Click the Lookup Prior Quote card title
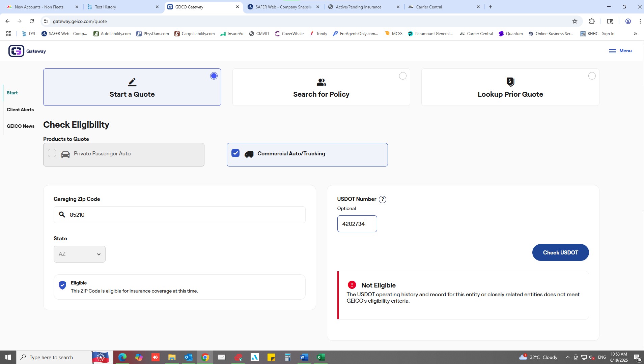This screenshot has width=644, height=364. pyautogui.click(x=510, y=94)
